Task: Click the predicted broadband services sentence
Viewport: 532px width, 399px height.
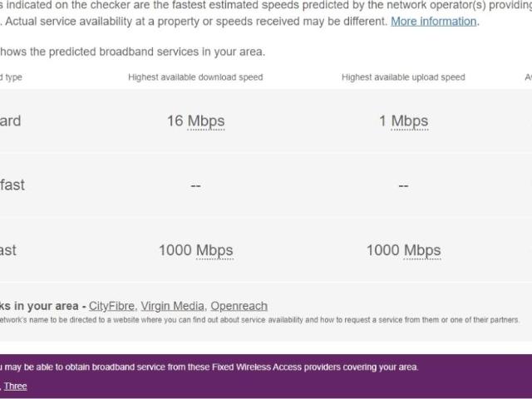Action: (133, 52)
